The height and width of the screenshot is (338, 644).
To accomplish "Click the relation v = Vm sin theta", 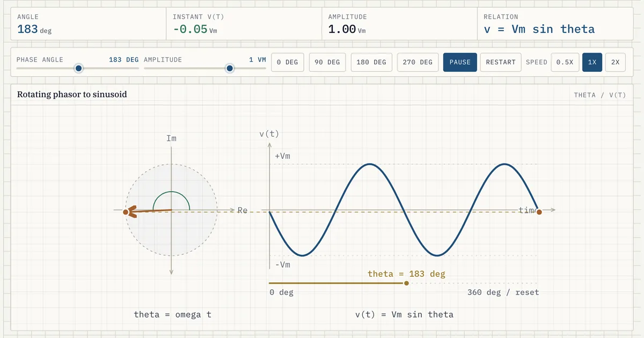I will coord(539,29).
